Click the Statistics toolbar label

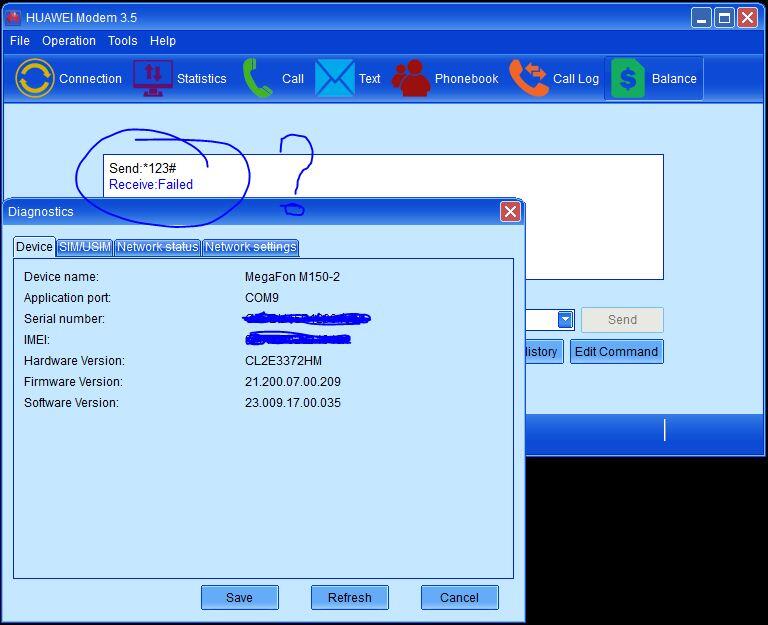point(202,79)
